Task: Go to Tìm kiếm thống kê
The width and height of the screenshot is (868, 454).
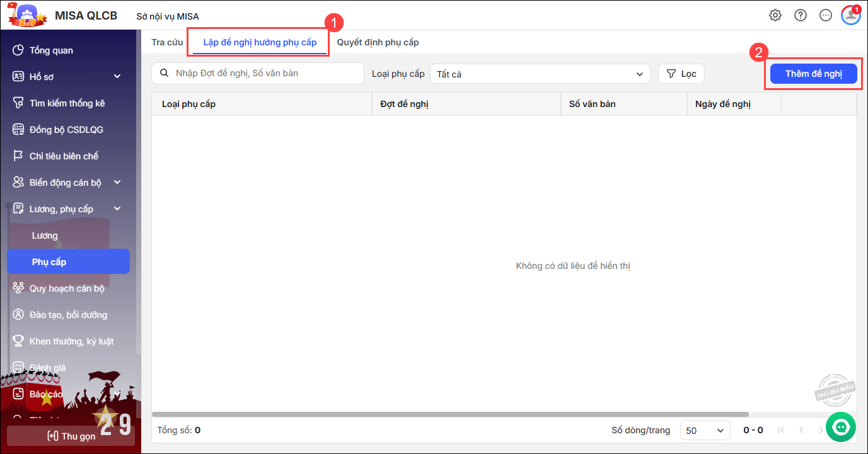Action: point(67,103)
